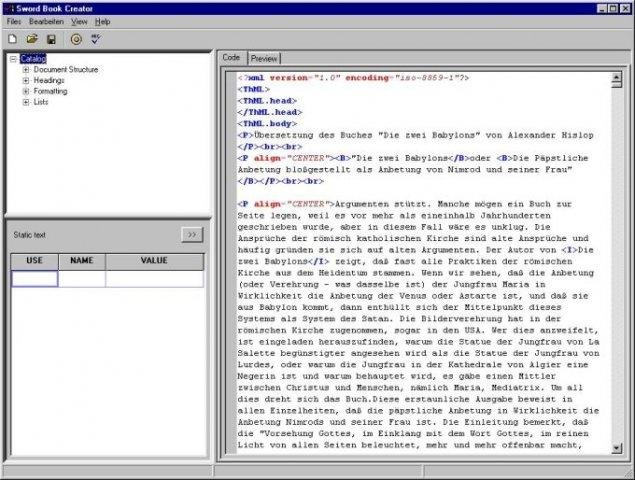Select the Catalog tree item
Viewport: 635px width, 480px height.
(x=33, y=59)
